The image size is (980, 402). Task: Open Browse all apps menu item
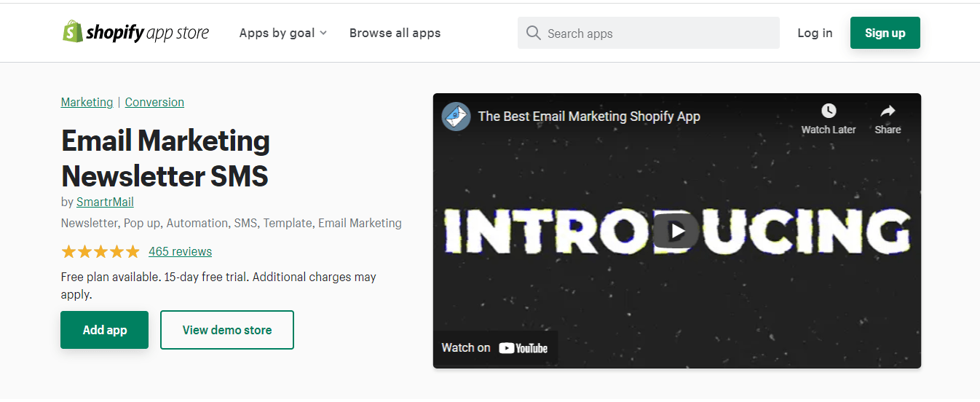395,33
